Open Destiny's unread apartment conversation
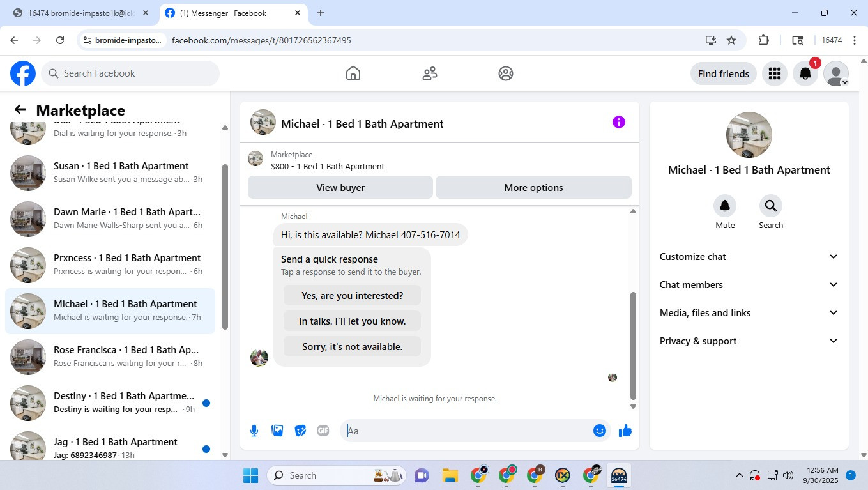The height and width of the screenshot is (490, 868). pyautogui.click(x=110, y=403)
